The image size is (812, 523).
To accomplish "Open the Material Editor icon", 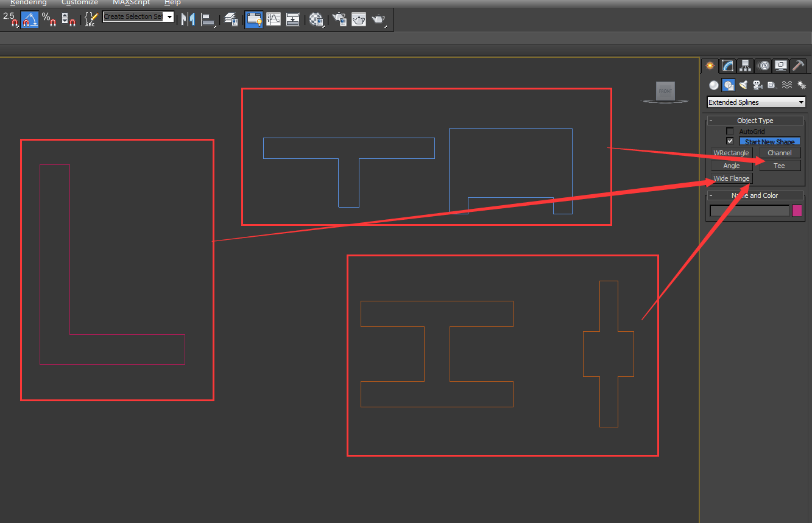I will (316, 19).
